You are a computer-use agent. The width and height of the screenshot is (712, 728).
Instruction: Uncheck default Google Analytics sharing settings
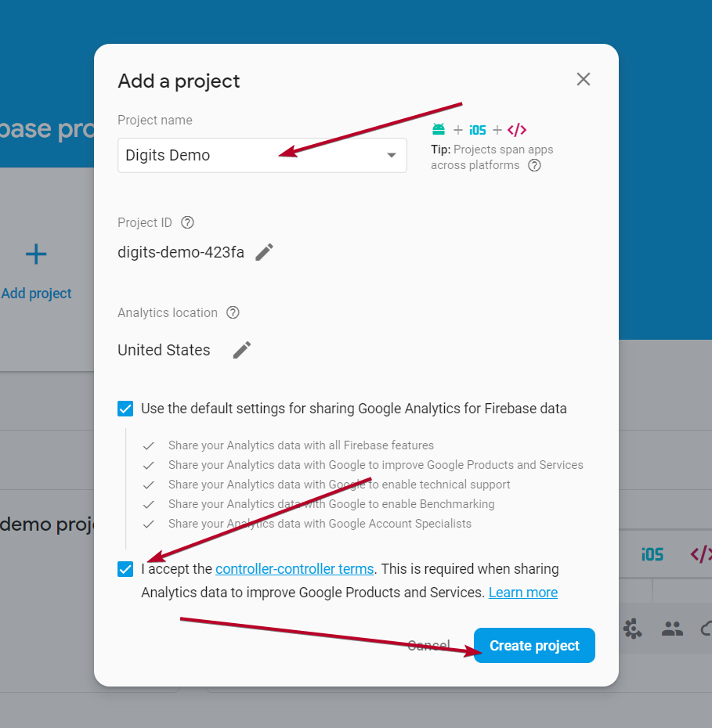click(x=125, y=408)
